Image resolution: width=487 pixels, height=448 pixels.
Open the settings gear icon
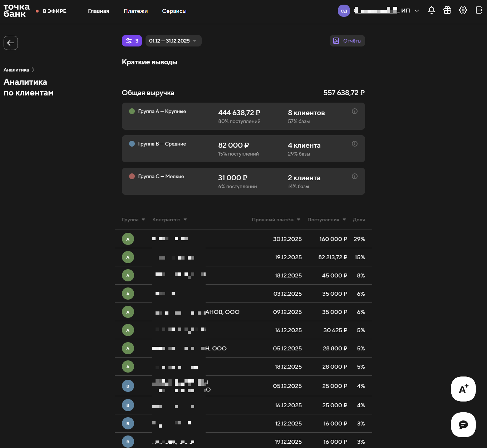[x=463, y=10]
